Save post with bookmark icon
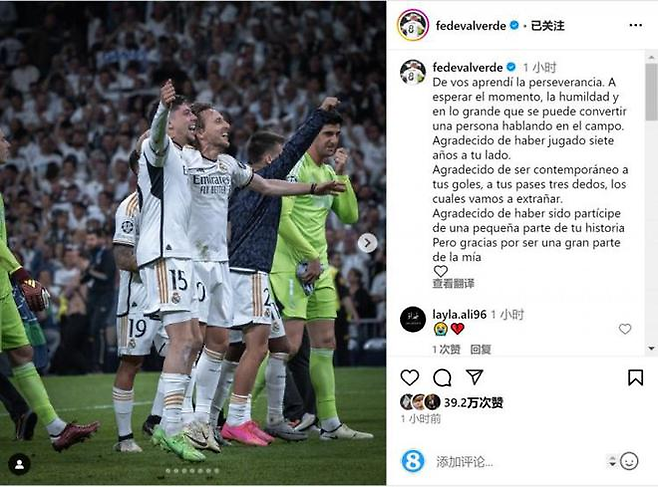The width and height of the screenshot is (658, 487). 635,378
